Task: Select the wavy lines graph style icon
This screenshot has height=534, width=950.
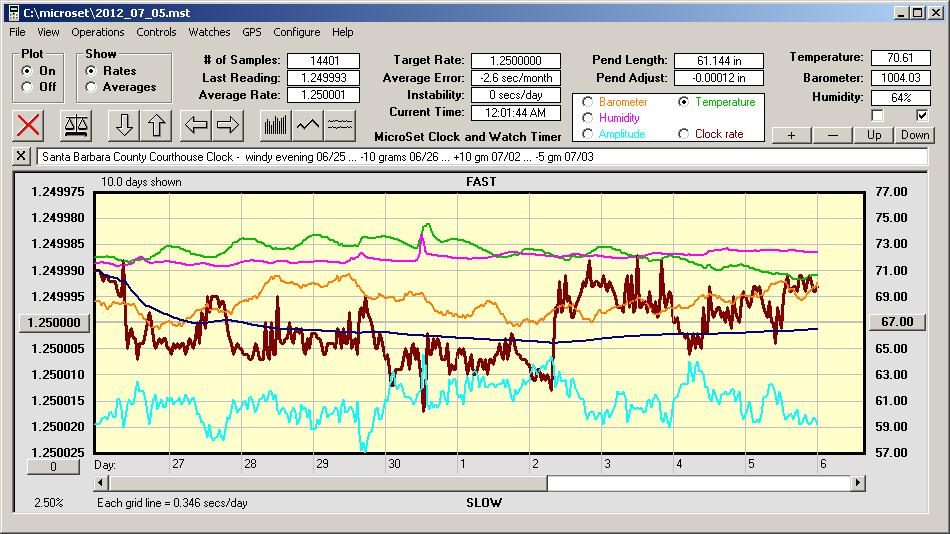Action: (340, 125)
